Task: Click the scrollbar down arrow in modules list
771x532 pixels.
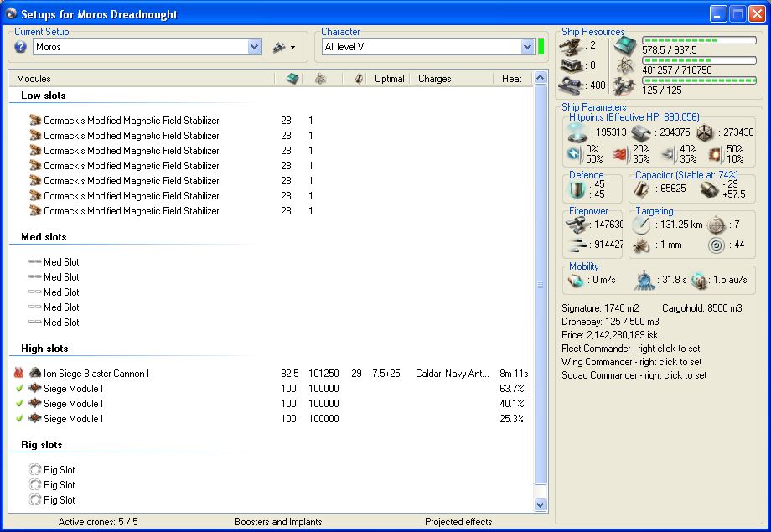Action: click(540, 505)
